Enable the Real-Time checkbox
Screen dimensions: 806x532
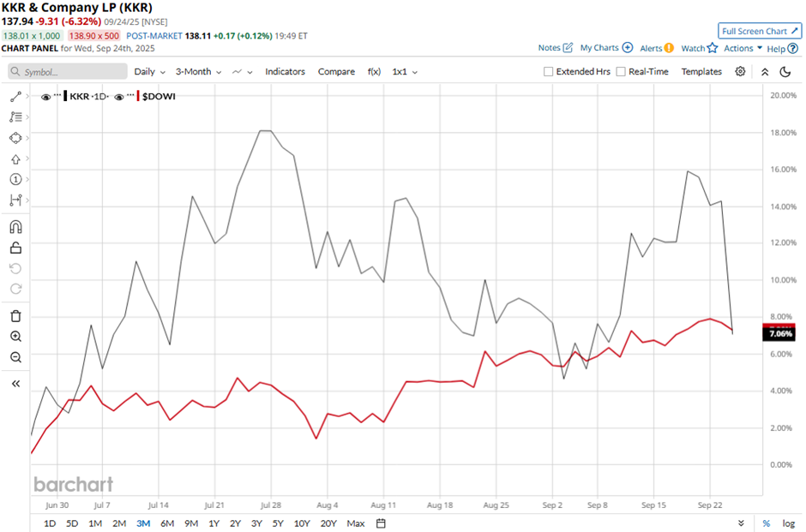(621, 71)
